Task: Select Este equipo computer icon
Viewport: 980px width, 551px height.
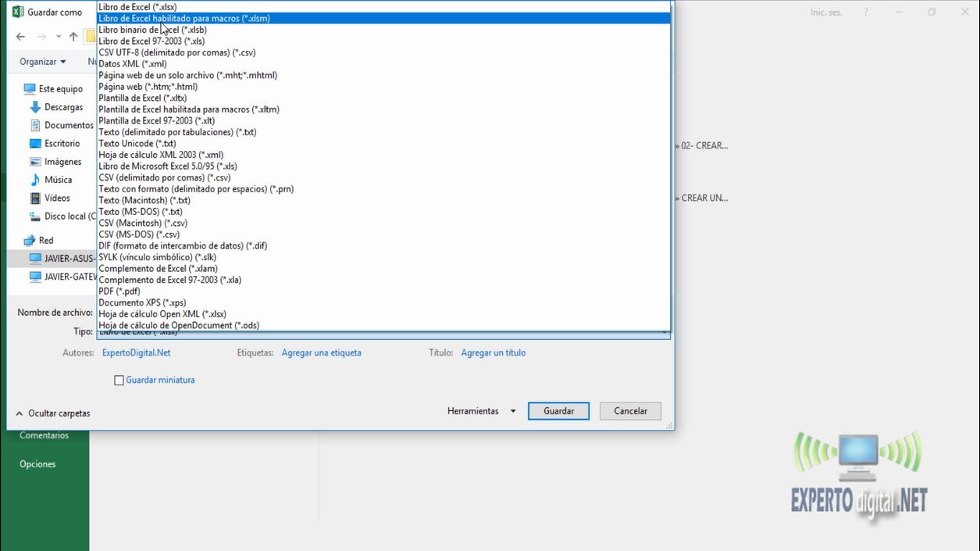Action: tap(30, 89)
